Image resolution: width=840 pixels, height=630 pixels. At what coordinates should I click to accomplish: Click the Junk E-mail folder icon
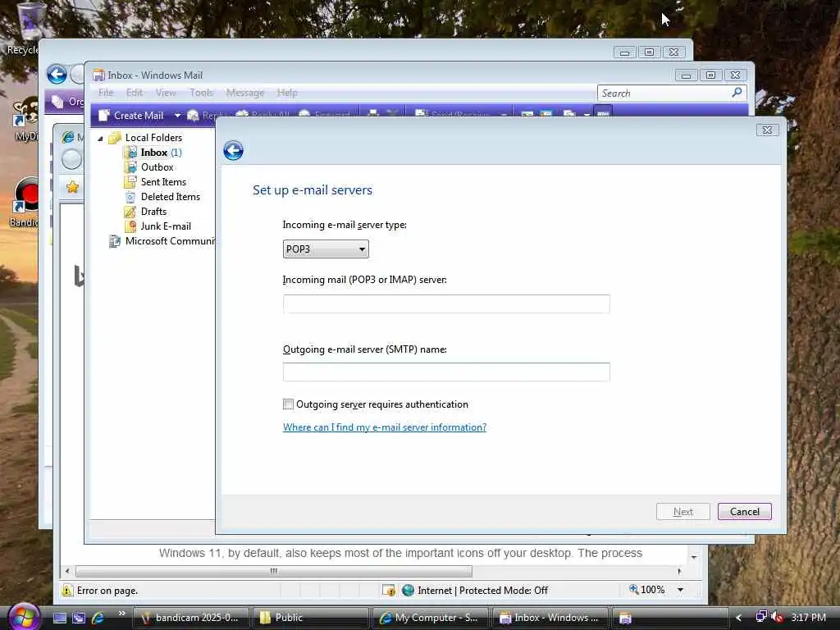[130, 226]
